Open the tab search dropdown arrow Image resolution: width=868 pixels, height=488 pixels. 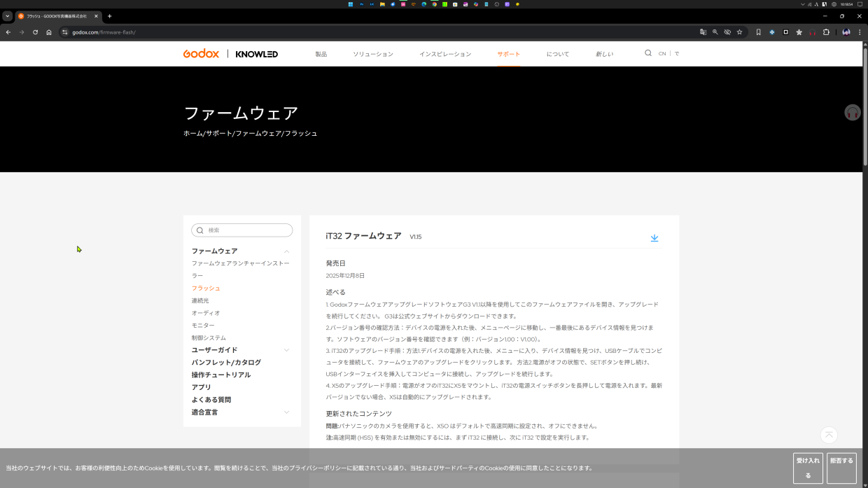pos(8,16)
